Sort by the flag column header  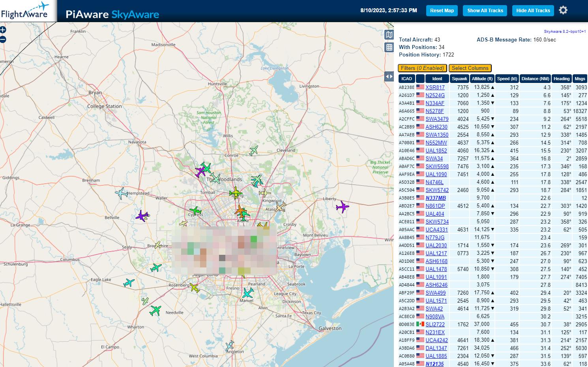tap(420, 79)
